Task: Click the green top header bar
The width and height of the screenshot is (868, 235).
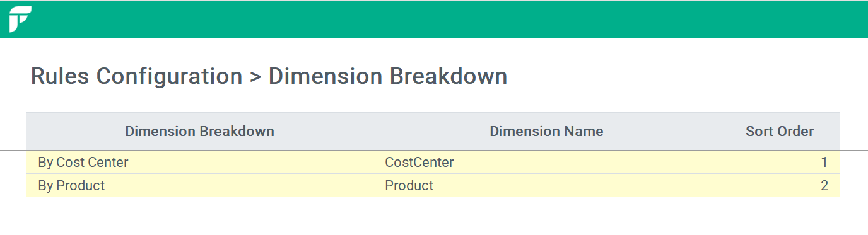Action: [x=434, y=20]
